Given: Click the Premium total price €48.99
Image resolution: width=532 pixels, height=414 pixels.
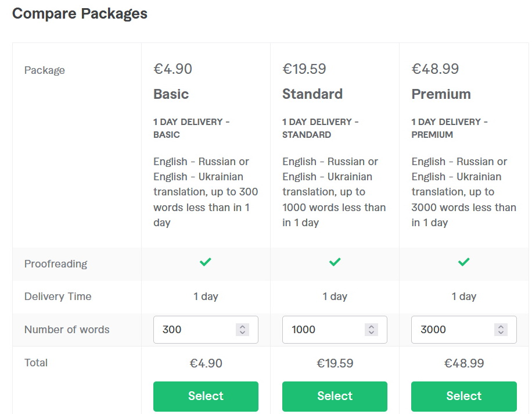Looking at the screenshot, I should (464, 363).
